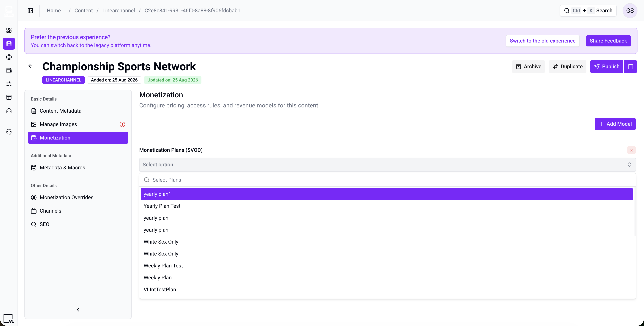Open the Select option plans dropdown
Screen dimensions: 644x326
387,165
